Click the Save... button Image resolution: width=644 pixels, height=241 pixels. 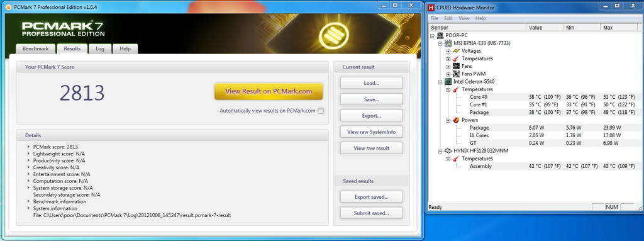[x=371, y=99]
